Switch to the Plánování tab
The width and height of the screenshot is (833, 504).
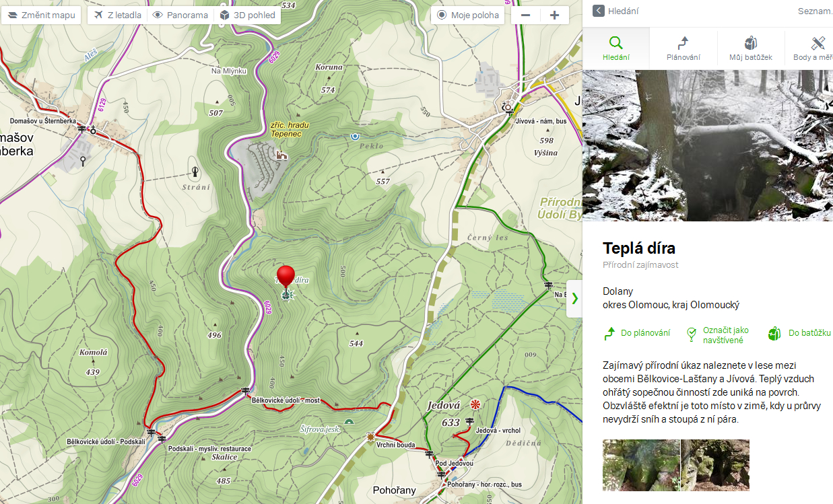(684, 48)
